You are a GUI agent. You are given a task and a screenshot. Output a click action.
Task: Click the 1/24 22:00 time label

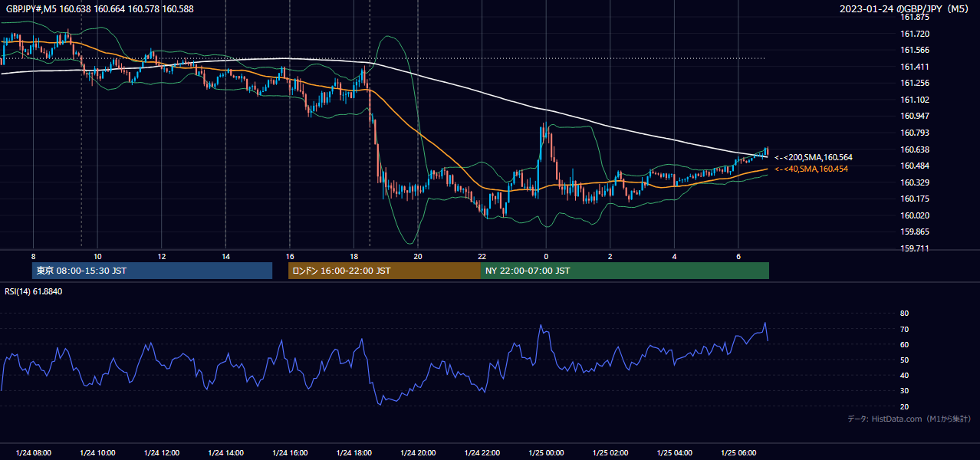click(482, 453)
